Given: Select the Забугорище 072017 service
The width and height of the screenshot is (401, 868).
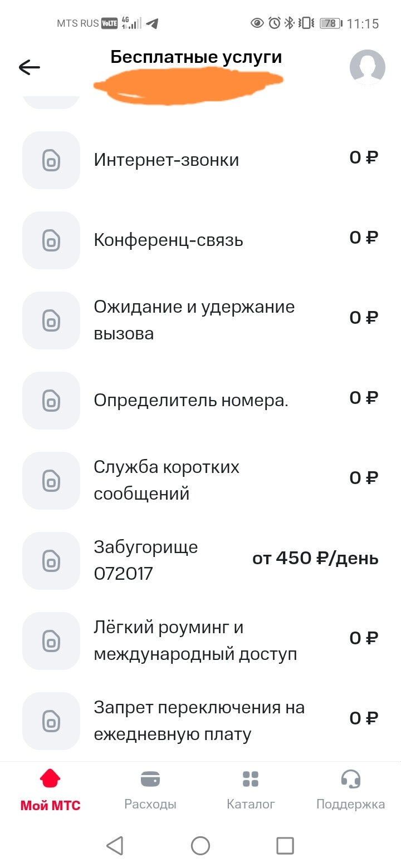Looking at the screenshot, I should pyautogui.click(x=146, y=560).
